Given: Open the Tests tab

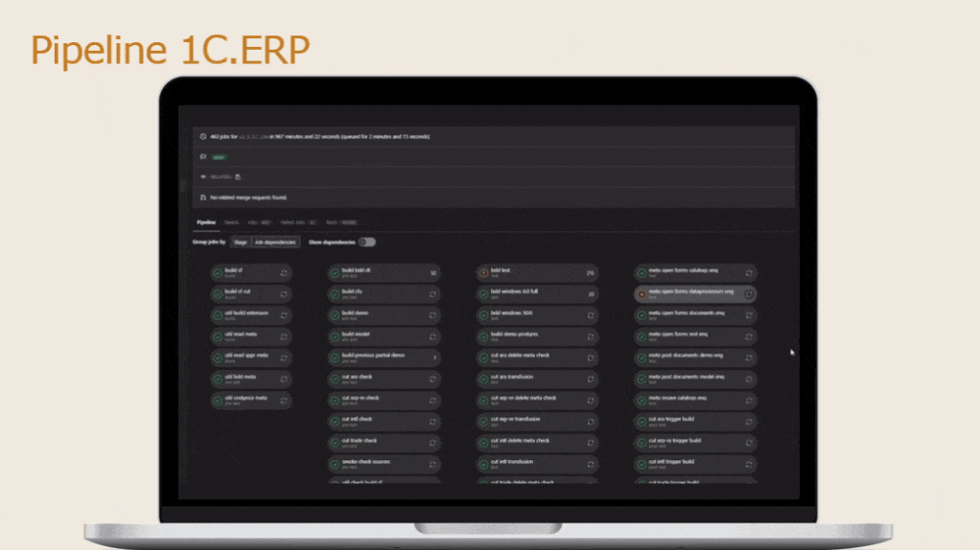Looking at the screenshot, I should (x=341, y=222).
